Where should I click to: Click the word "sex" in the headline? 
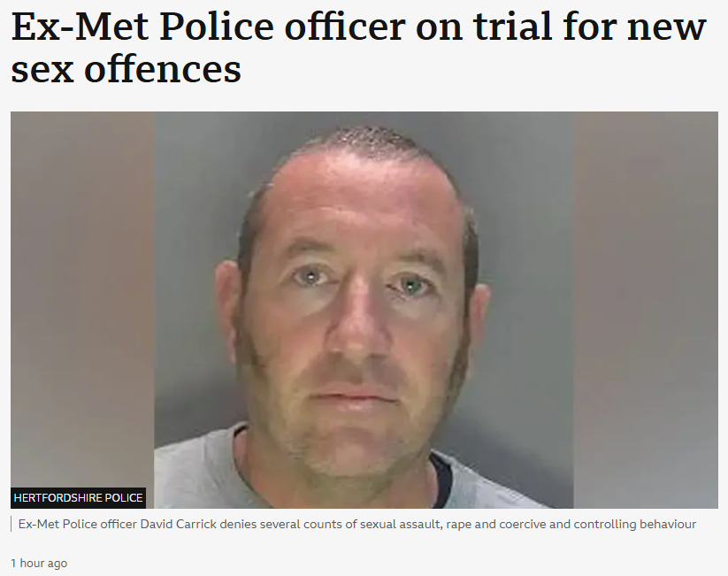42,72
